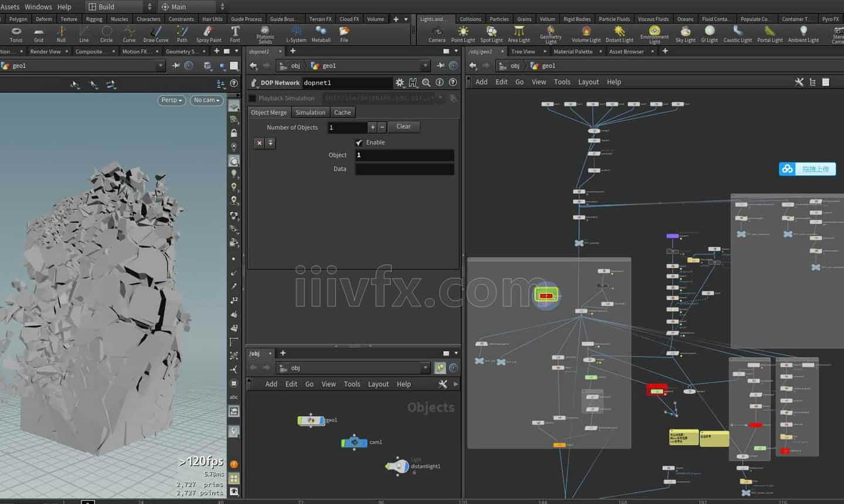Select the File shelf tool

point(344,34)
